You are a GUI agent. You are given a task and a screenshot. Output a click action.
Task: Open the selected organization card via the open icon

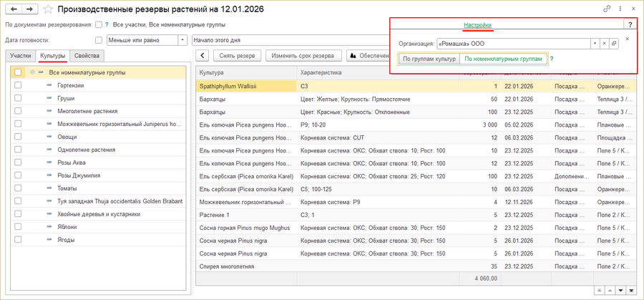614,44
